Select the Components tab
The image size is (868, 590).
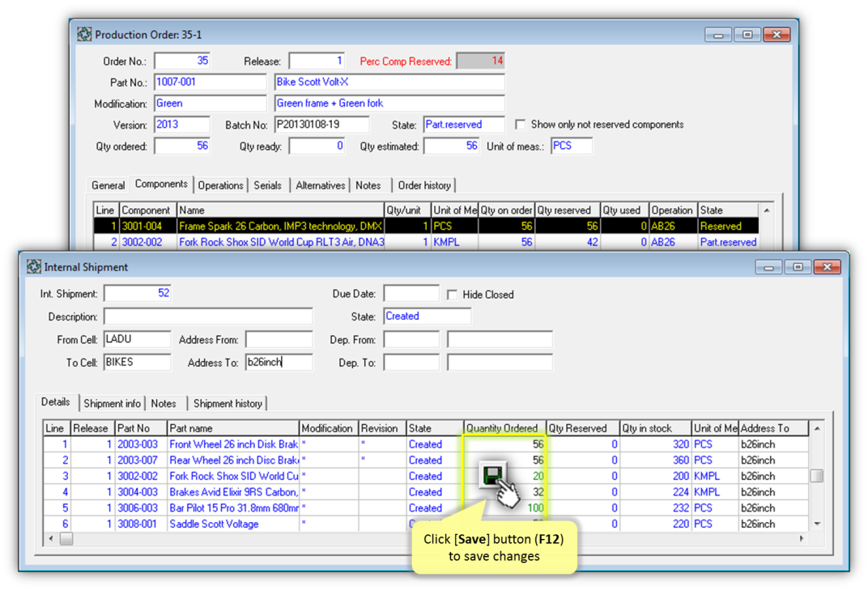tap(161, 185)
